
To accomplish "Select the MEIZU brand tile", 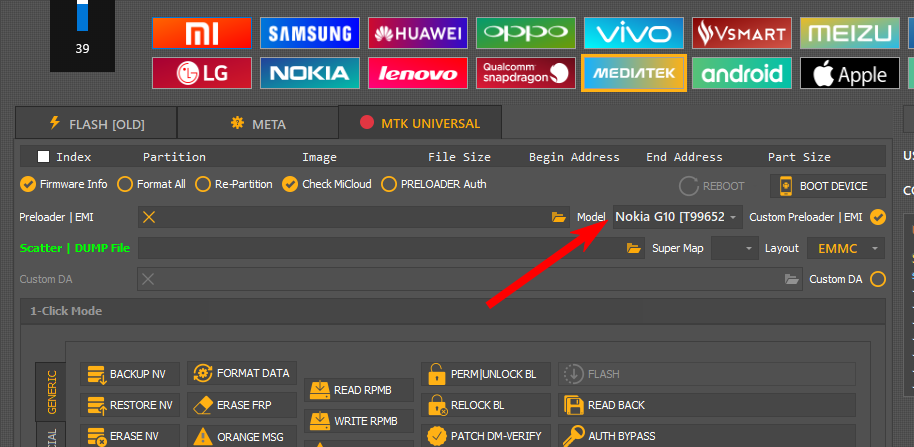I will (849, 33).
